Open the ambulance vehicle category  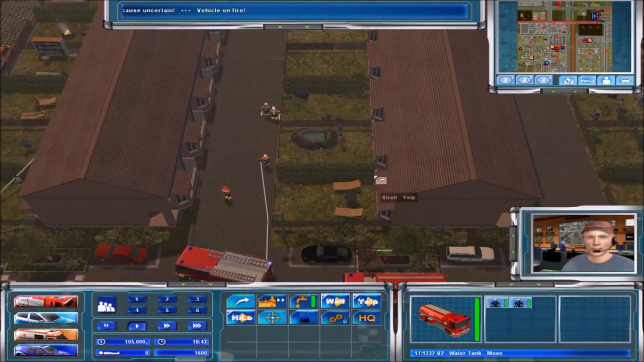click(46, 334)
